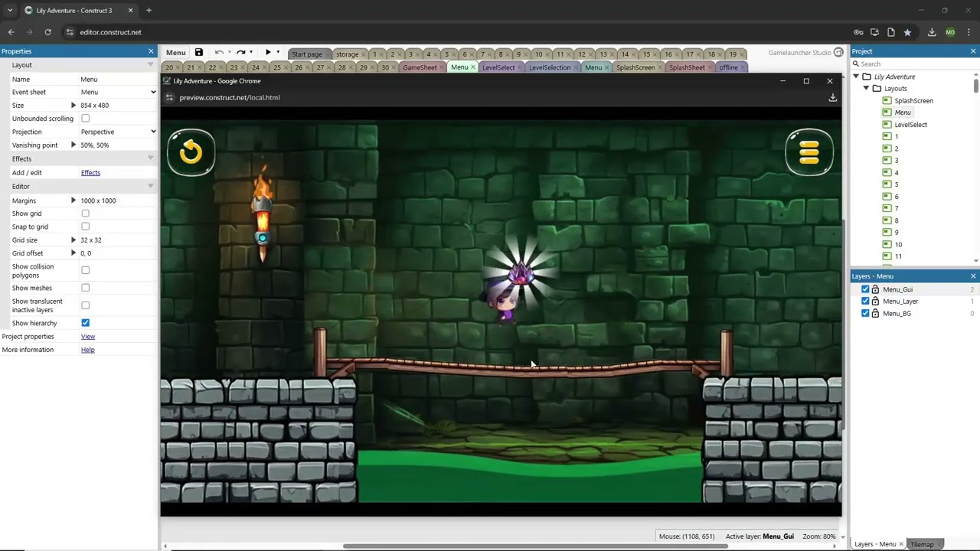Toggle the lock icon on Menu_Gui layer
This screenshot has width=980, height=551.
[875, 289]
